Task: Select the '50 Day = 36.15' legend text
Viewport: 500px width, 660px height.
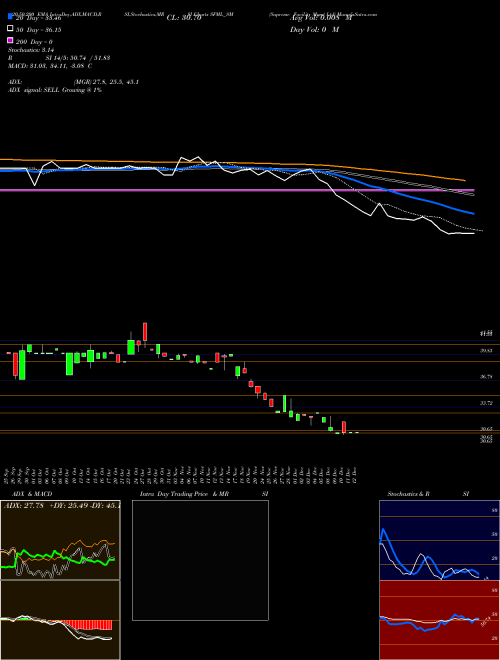Action: (x=39, y=30)
